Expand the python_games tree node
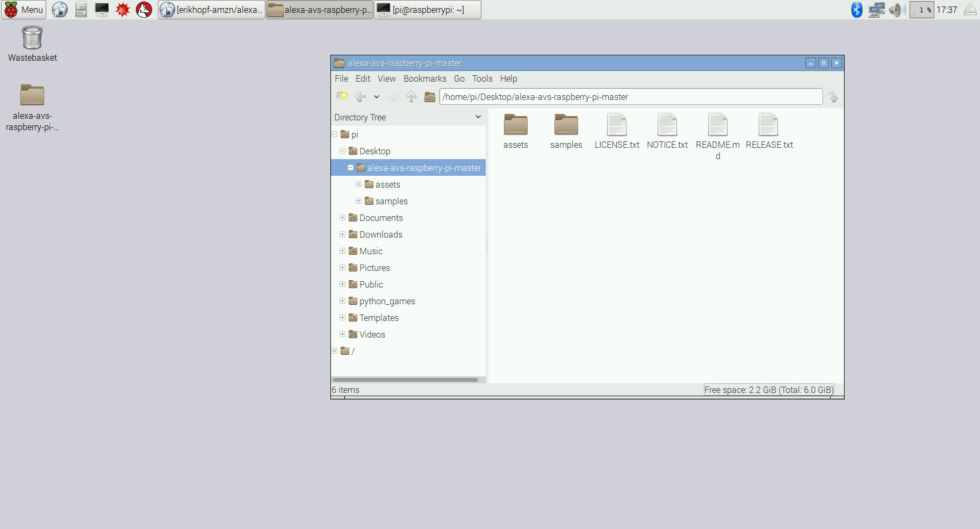 coord(342,301)
